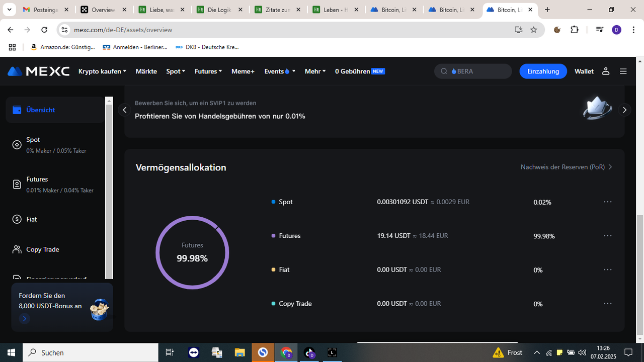
Task: Select Fiat in sidebar
Action: tap(55, 219)
